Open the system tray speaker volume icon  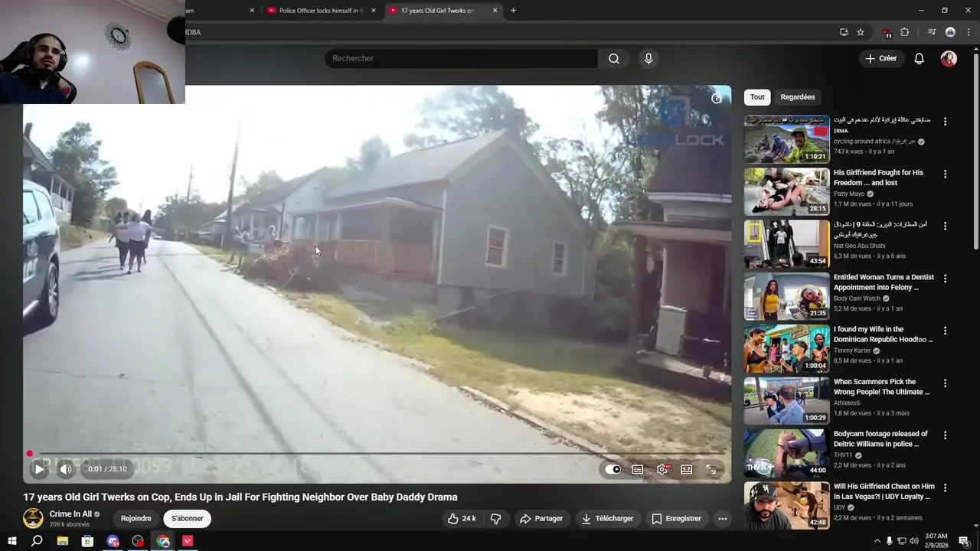click(x=913, y=541)
